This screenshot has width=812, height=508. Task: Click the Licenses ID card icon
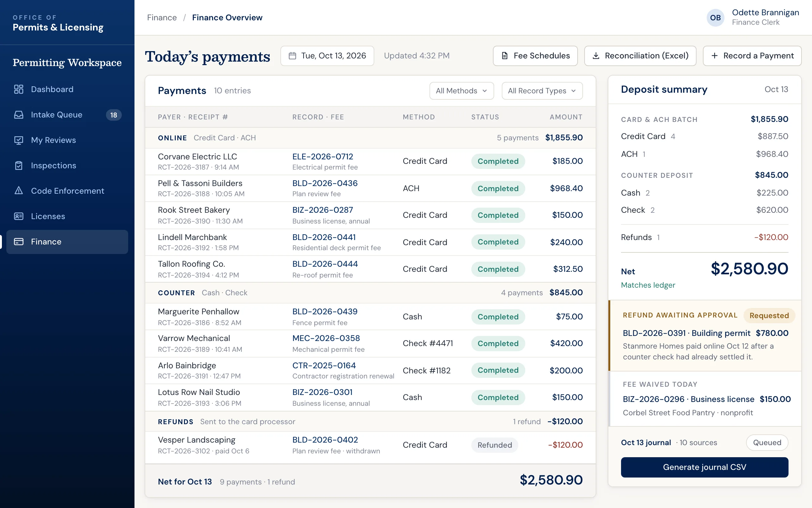19,216
